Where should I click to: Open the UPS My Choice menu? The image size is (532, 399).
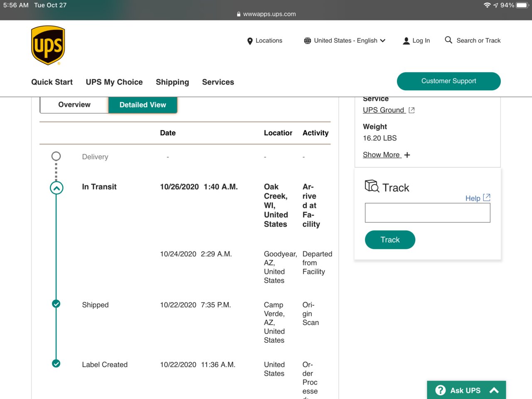coord(114,82)
